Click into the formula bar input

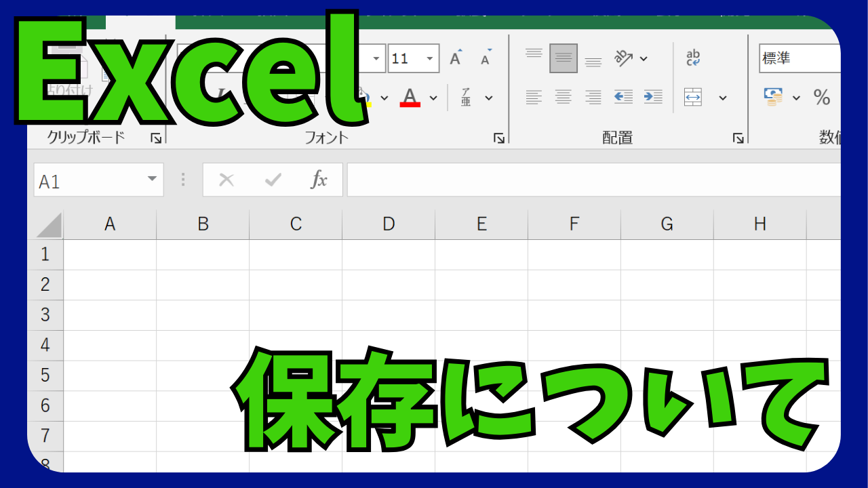(x=594, y=180)
